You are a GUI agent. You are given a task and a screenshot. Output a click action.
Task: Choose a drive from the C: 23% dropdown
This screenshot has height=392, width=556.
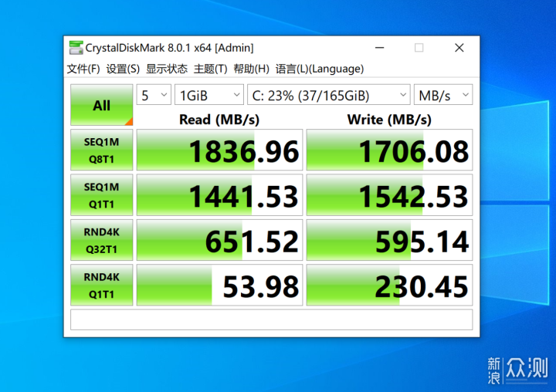[329, 95]
